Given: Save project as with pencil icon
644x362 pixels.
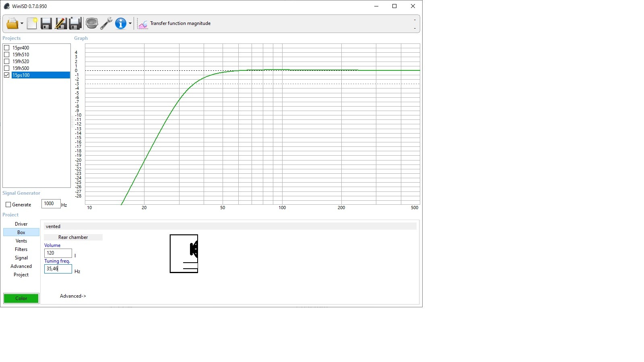Looking at the screenshot, I should [x=61, y=23].
